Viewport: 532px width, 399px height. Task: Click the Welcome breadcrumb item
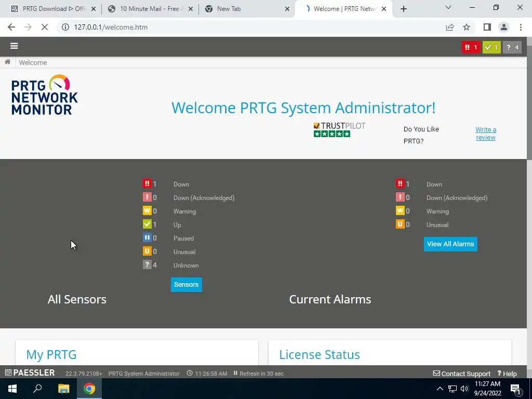coord(33,62)
